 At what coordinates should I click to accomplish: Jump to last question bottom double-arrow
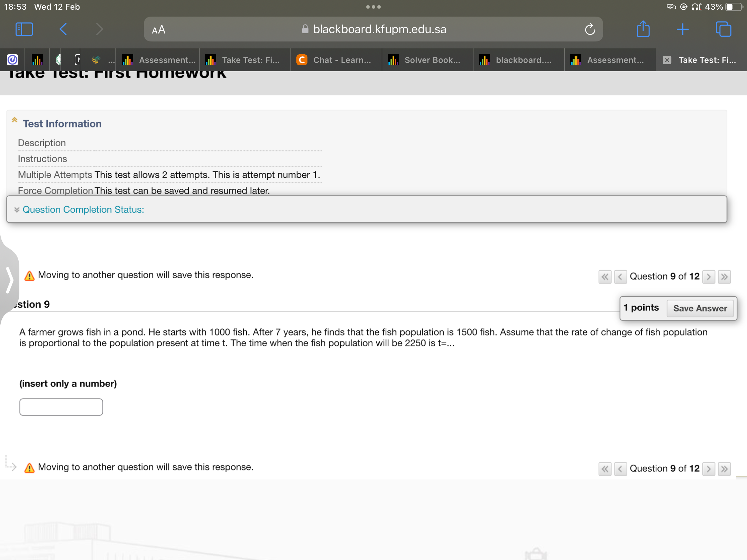724,469
